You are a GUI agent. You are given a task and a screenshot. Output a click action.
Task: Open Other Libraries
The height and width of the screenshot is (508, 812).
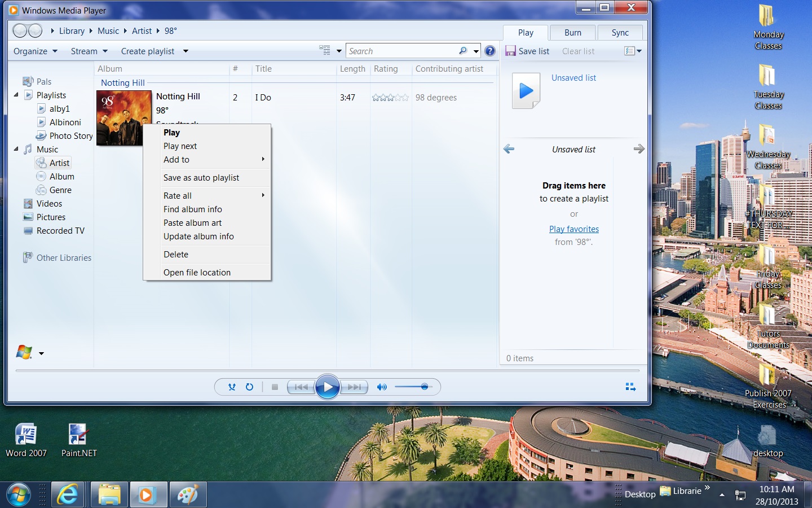(57, 258)
